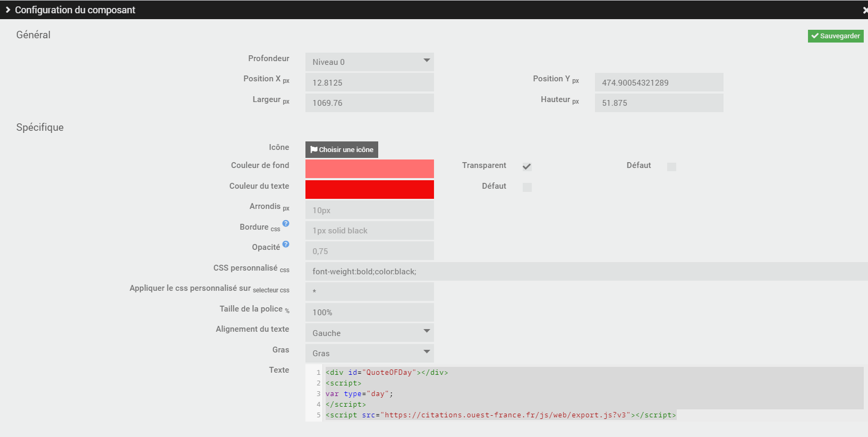Click Choisir une icône button
Viewport: 868px width, 437px height.
pos(342,149)
